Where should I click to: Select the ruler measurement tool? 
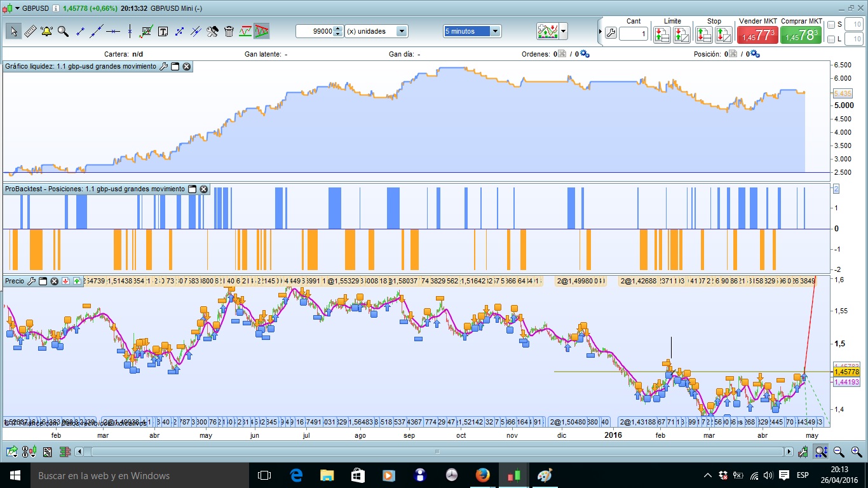tap(30, 31)
